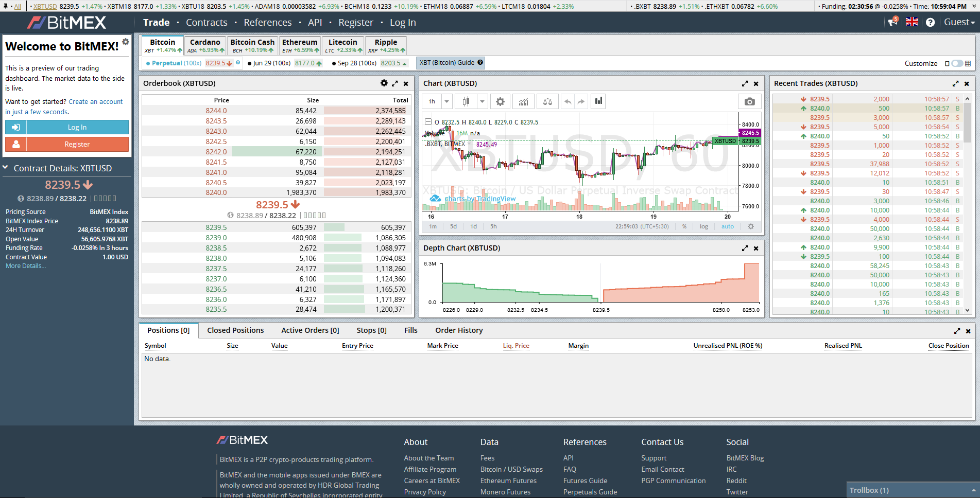Viewport: 980px width, 498px height.
Task: Toggle chart percent scale
Action: coord(684,226)
